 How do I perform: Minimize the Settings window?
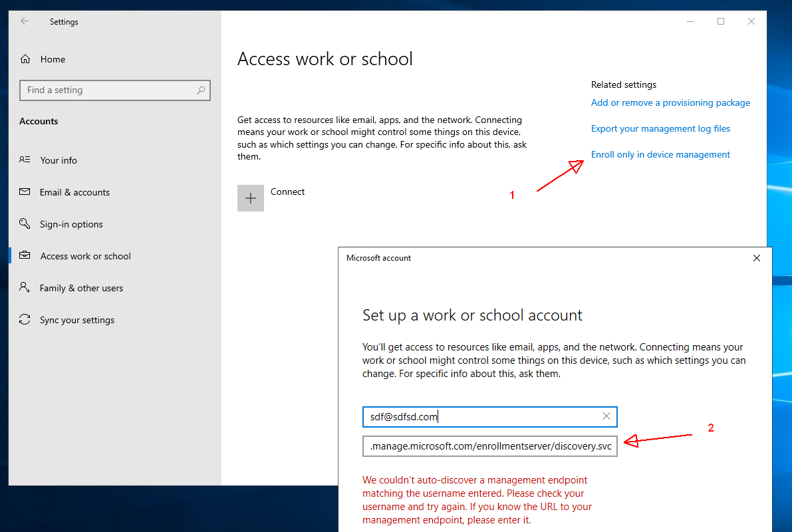690,21
